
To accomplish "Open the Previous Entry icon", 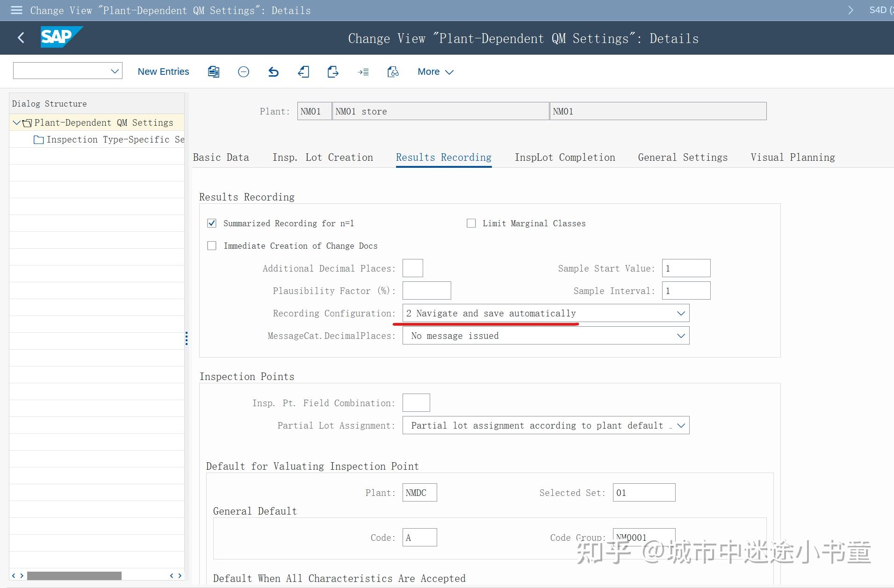I will pos(304,72).
